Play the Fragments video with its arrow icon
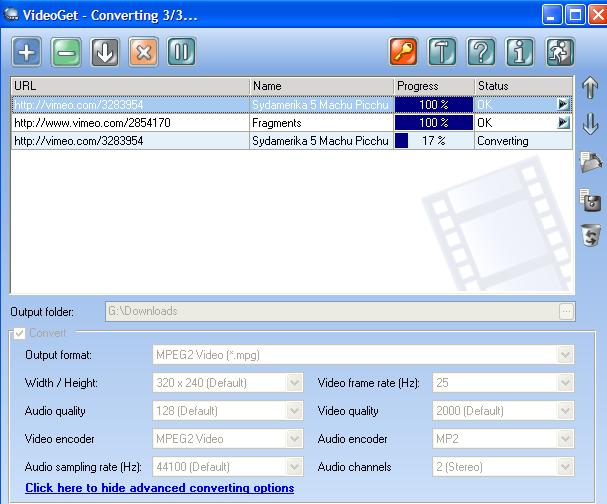 [563, 123]
